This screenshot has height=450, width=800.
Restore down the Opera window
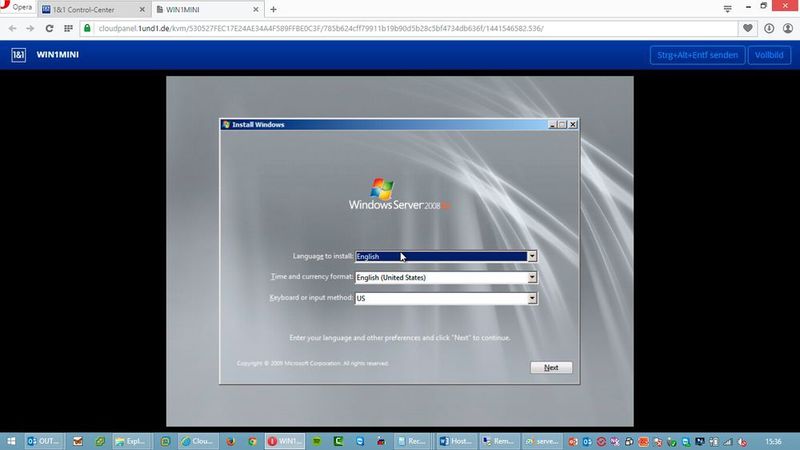[764, 6]
